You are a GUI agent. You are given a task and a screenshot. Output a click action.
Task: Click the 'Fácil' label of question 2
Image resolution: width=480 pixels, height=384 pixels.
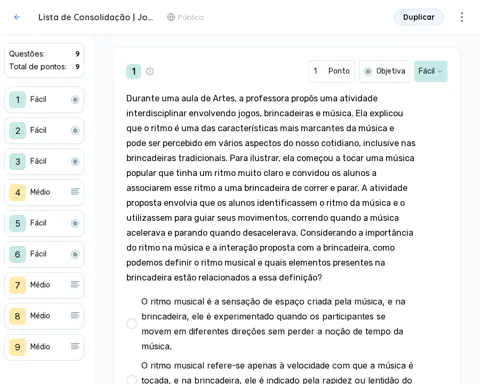coord(38,130)
